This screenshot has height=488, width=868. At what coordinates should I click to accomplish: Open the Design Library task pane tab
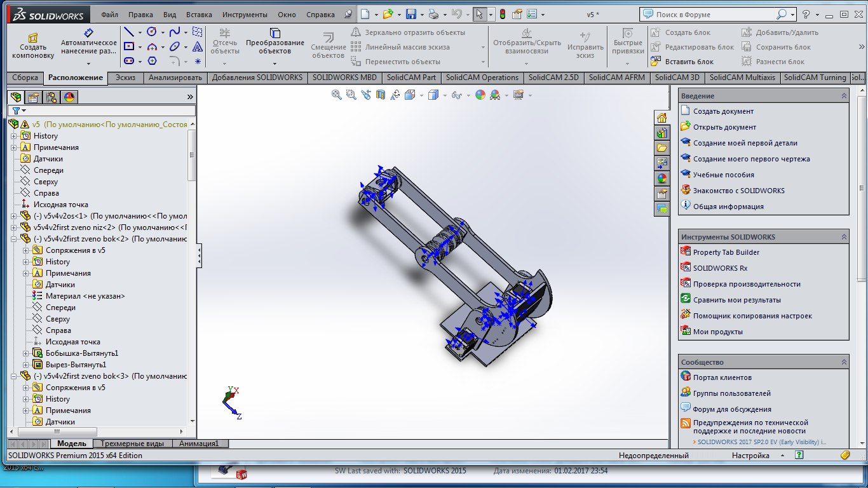click(661, 133)
